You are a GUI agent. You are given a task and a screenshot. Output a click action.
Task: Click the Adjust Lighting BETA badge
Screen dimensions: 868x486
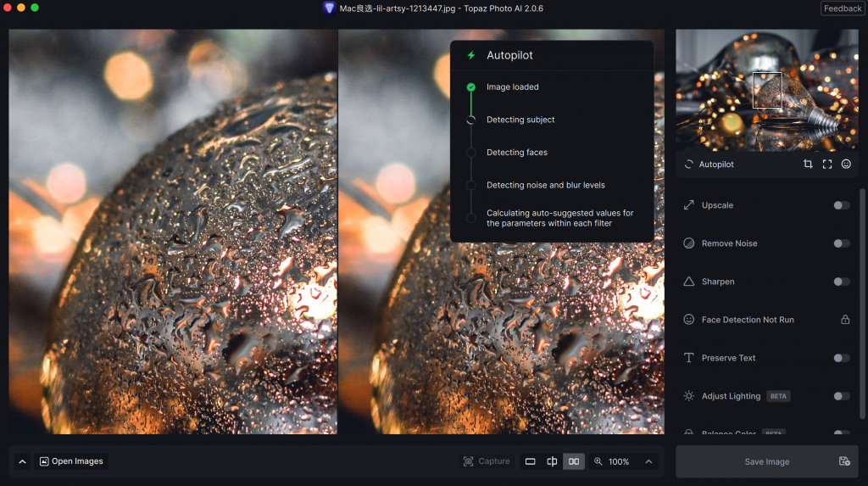click(778, 396)
